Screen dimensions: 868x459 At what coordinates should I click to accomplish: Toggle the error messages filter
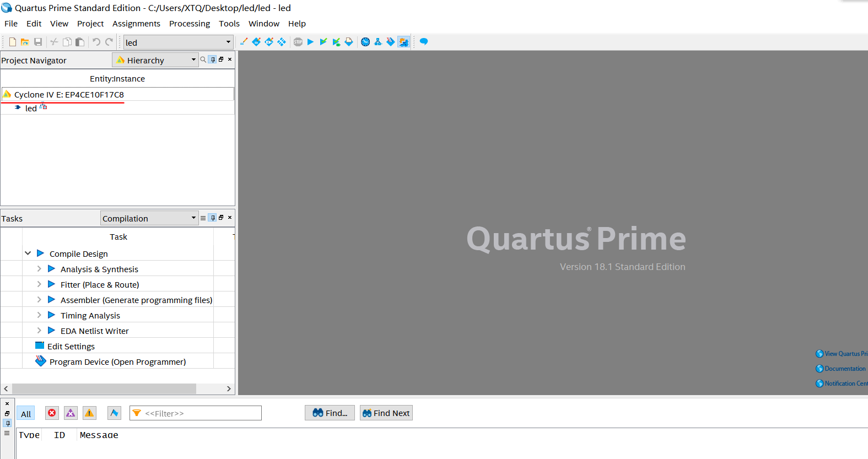coord(52,413)
